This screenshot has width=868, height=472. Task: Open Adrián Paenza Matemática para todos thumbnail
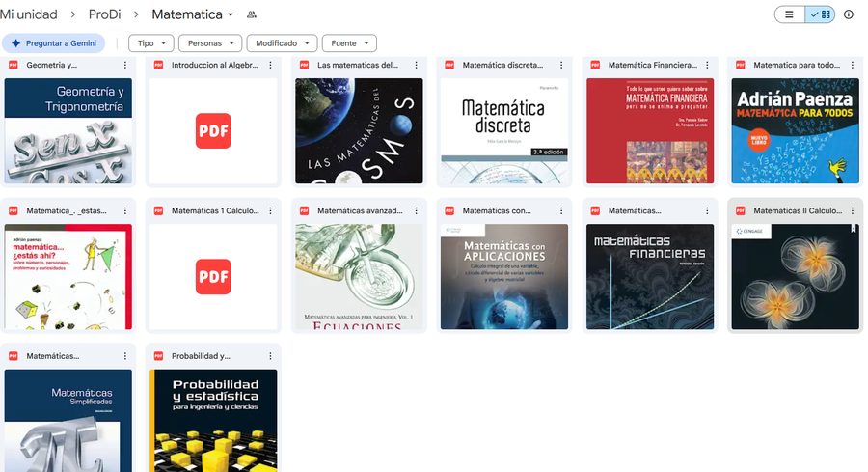pos(796,130)
